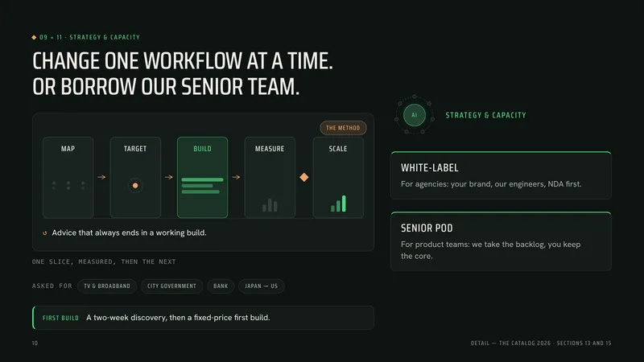Screen dimensions: 644x362
Task: Click the loop icon beside Advice text
Action: point(45,233)
